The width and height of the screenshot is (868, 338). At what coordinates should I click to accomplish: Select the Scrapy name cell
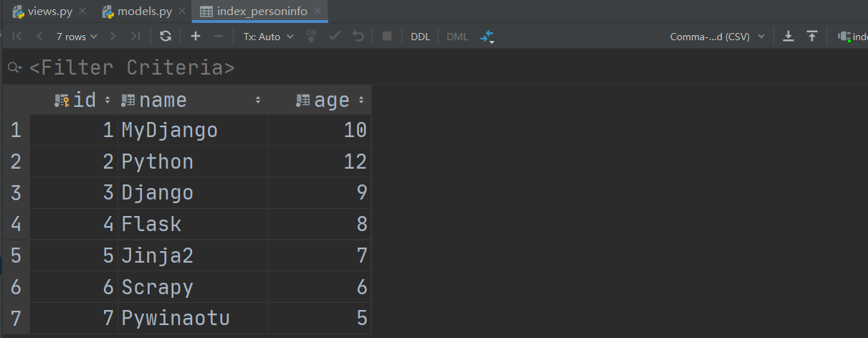click(193, 287)
